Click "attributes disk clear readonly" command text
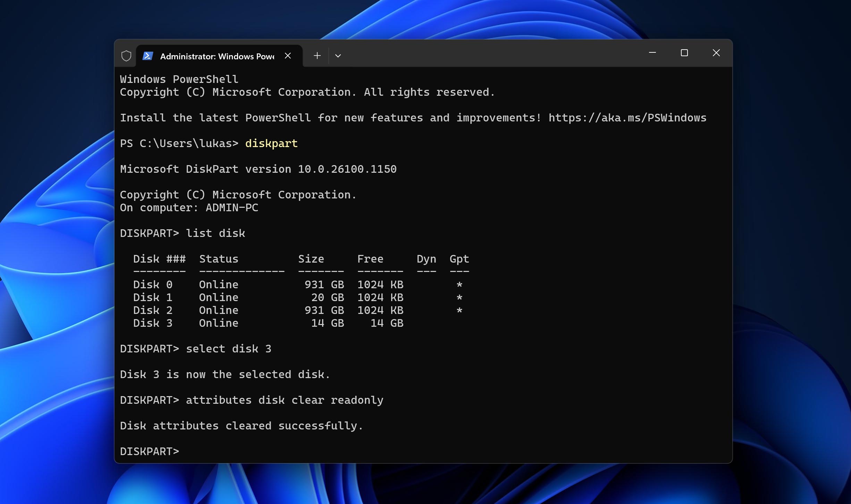Image resolution: width=851 pixels, height=504 pixels. 284,400
